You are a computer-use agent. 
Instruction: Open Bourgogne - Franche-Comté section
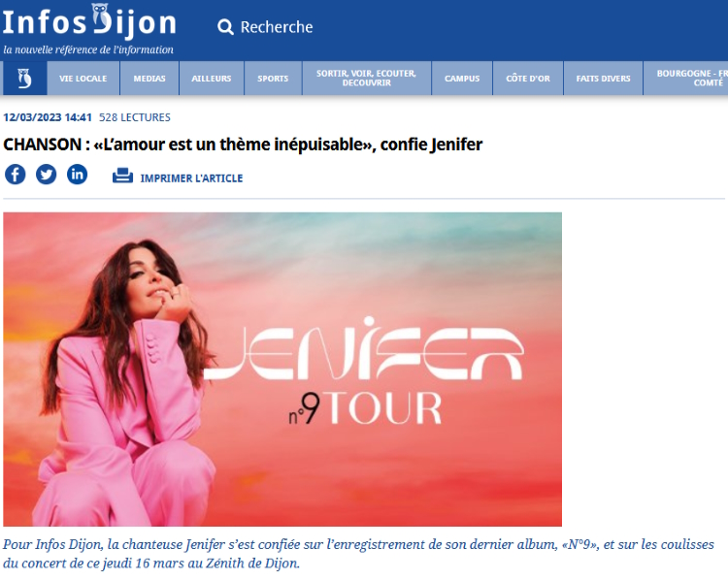[x=685, y=78]
